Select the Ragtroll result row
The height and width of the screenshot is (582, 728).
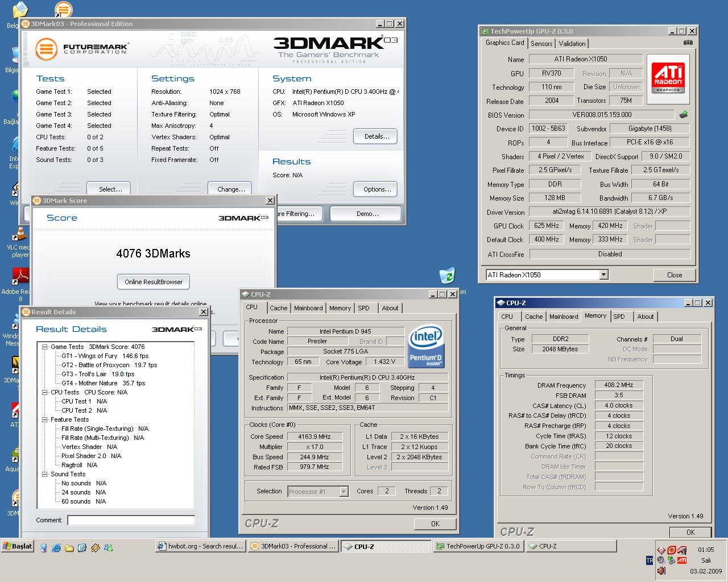click(x=79, y=465)
